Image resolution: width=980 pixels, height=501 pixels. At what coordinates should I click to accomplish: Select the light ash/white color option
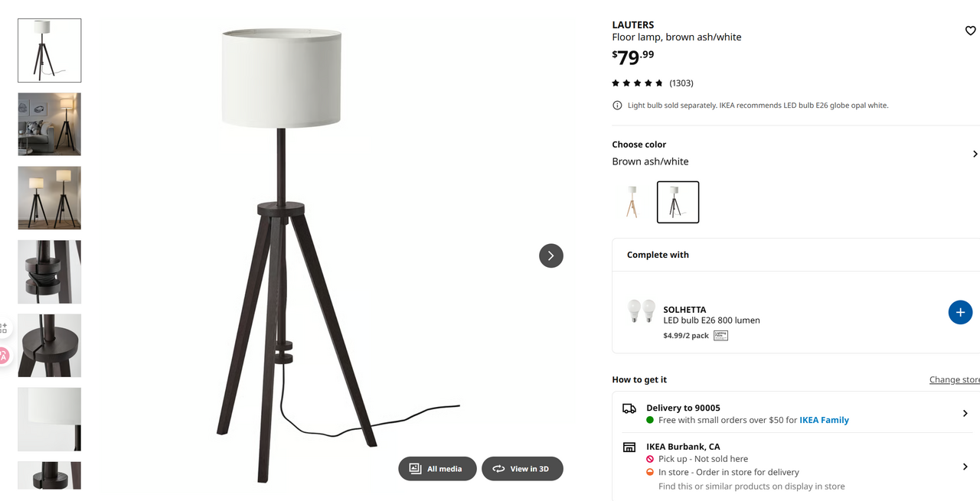coord(632,202)
